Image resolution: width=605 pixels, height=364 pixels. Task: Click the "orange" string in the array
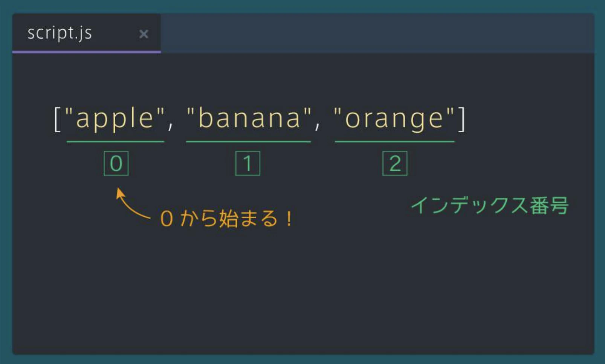click(x=394, y=119)
